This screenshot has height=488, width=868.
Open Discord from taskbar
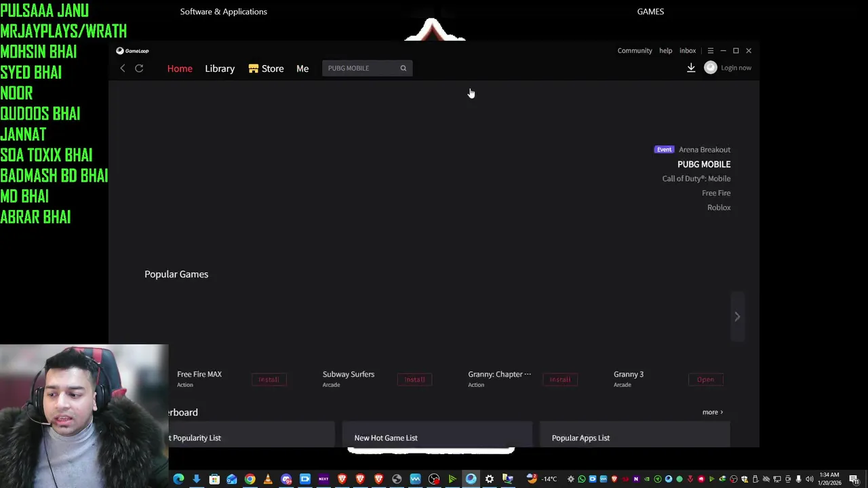286,479
